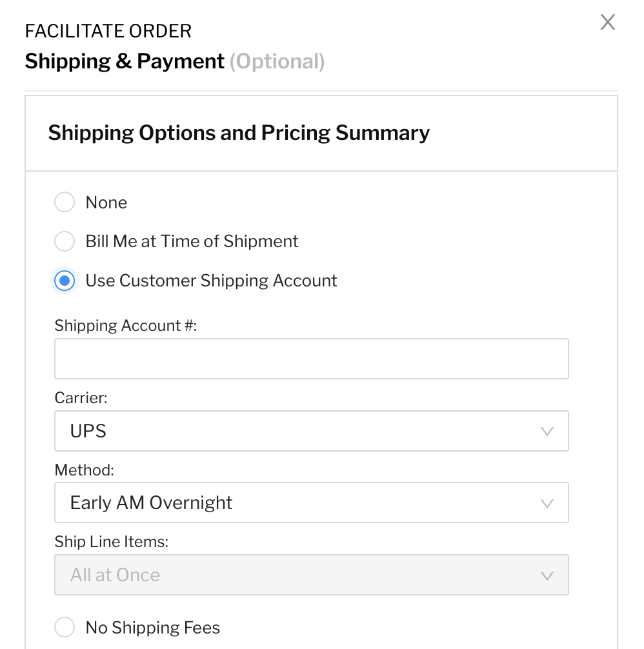The image size is (644, 649).
Task: Click the X to close the dialog
Action: tap(607, 22)
